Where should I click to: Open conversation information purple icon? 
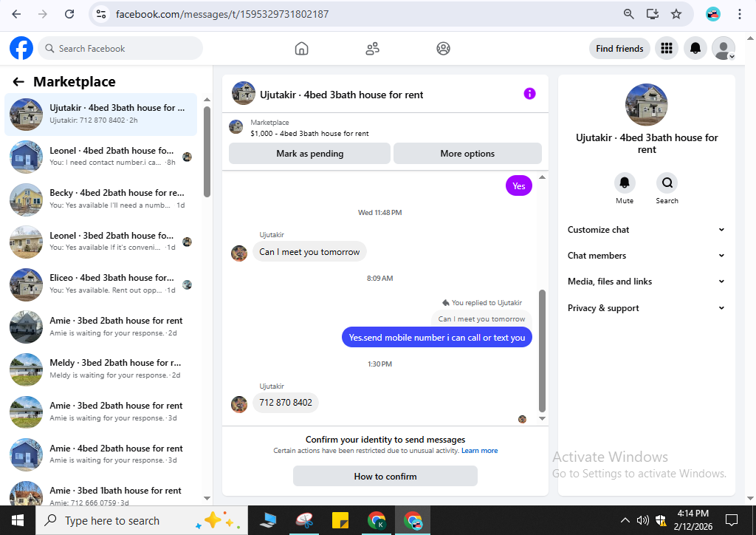(x=529, y=94)
